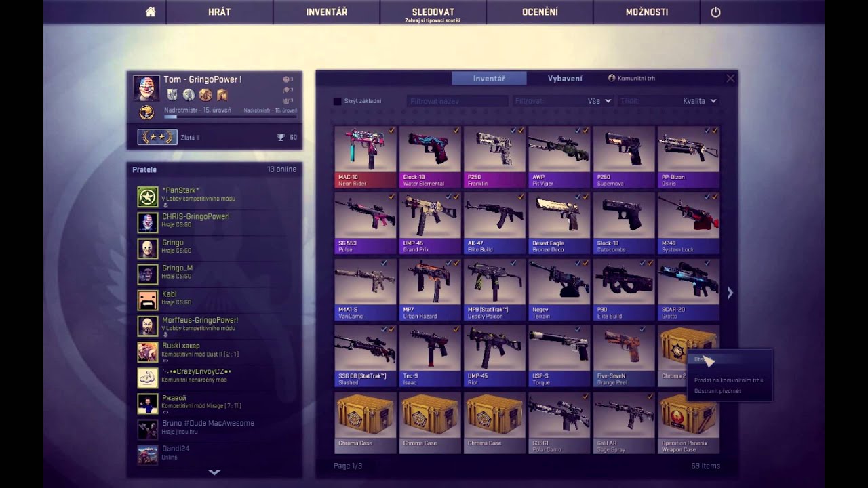Open MOŽNOSTI menu
Image resolution: width=868 pixels, height=488 pixels.
[x=647, y=12]
